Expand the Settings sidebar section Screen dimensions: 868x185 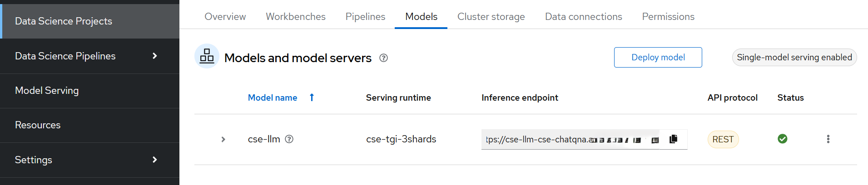pyautogui.click(x=154, y=160)
